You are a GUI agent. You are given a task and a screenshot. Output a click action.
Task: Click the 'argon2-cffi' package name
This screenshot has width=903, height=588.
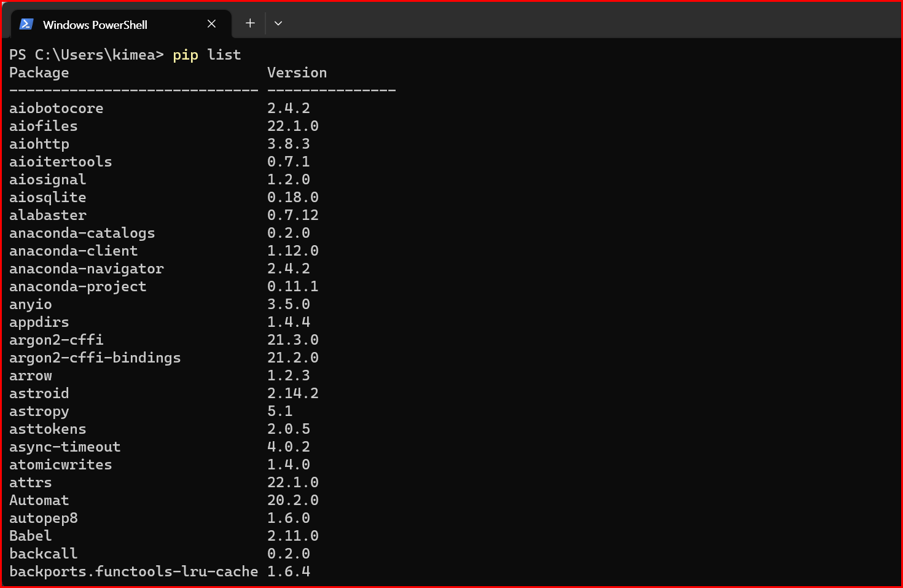pos(56,340)
